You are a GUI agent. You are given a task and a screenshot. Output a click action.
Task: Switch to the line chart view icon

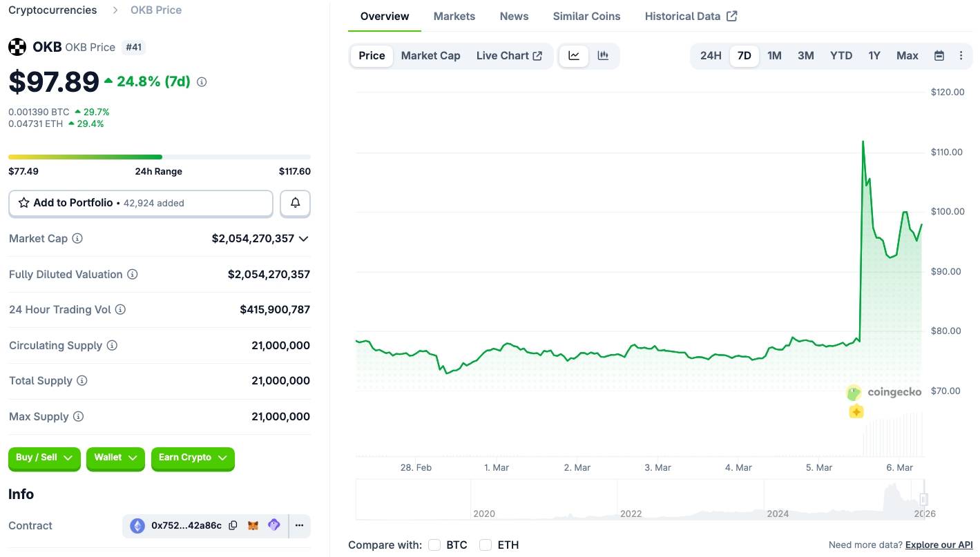click(573, 55)
